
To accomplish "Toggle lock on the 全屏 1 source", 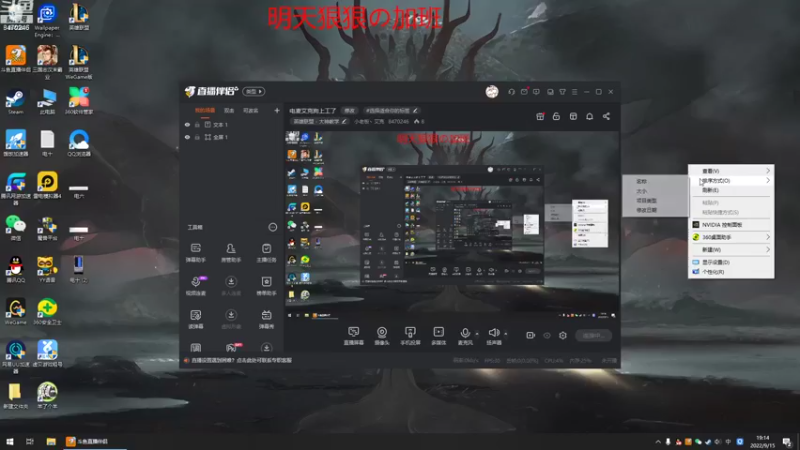I will [197, 137].
